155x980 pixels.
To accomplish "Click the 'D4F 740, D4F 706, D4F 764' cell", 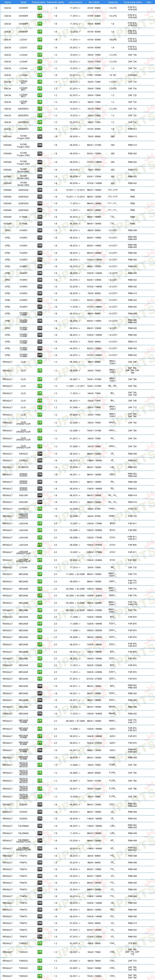I will pos(133,370).
